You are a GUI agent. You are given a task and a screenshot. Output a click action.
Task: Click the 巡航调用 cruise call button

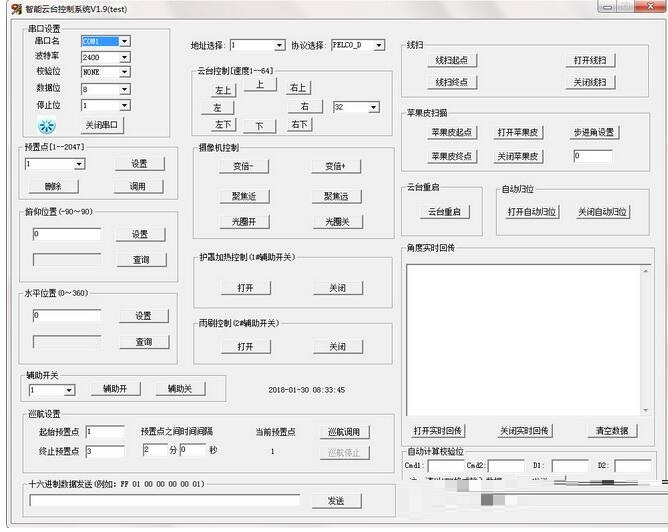pyautogui.click(x=344, y=432)
